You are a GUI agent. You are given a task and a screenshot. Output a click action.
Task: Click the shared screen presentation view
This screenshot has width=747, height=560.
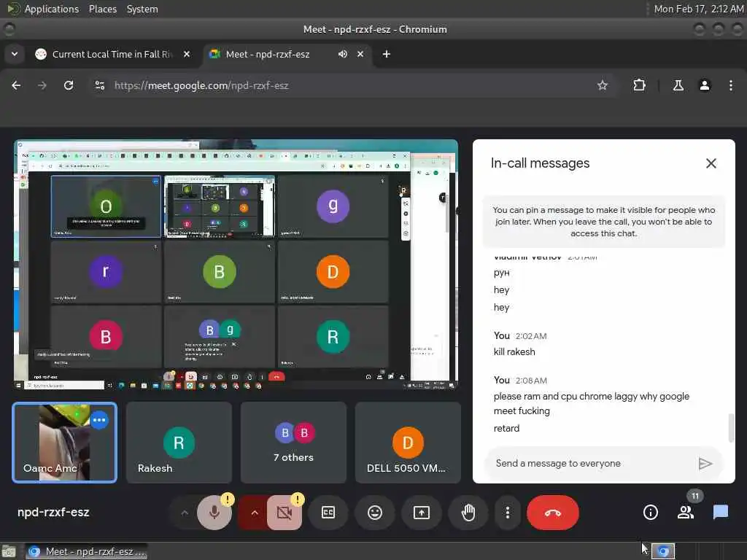[x=236, y=264]
